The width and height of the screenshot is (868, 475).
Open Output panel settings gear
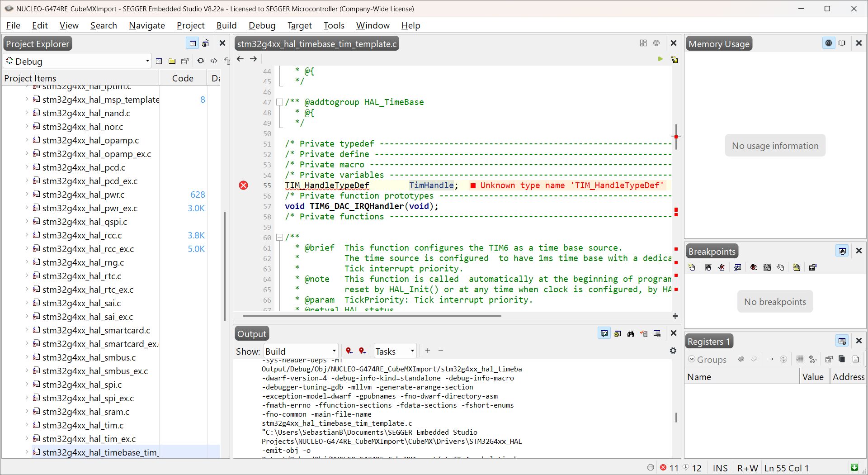click(x=673, y=351)
